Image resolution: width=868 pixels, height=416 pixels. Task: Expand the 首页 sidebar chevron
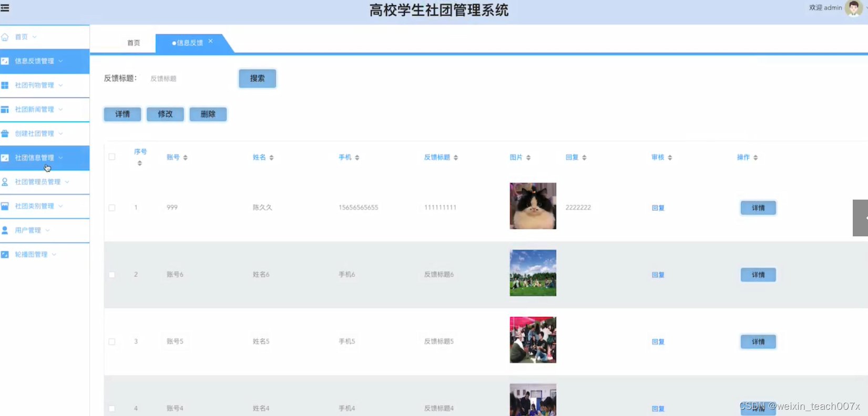[x=35, y=37]
